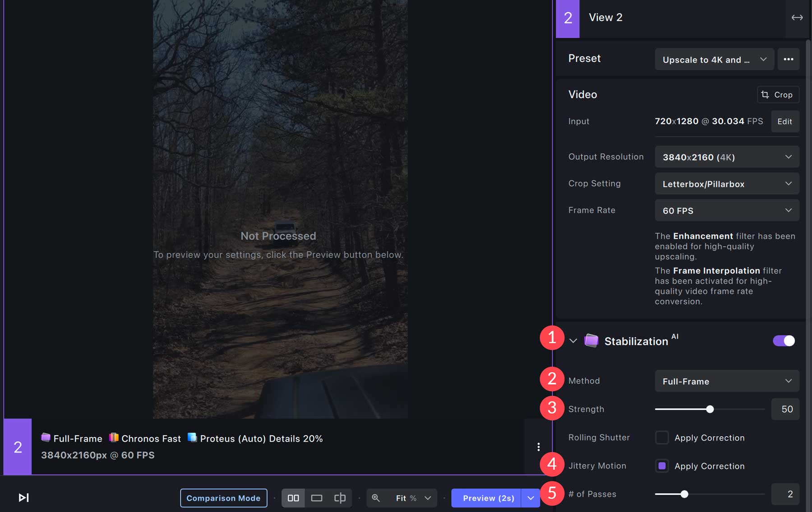The height and width of the screenshot is (512, 812).
Task: Open preset more-options ellipsis icon
Action: pos(789,59)
